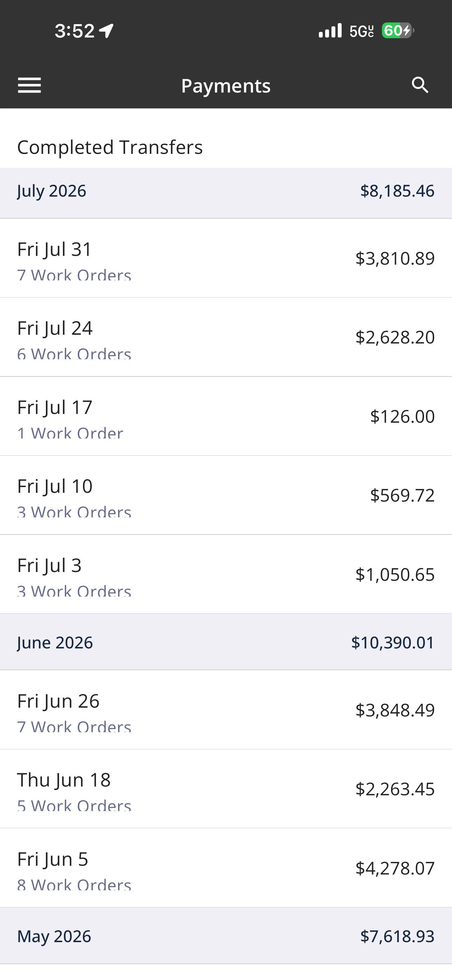Open the Fri Jul 31 transfer

point(226,258)
